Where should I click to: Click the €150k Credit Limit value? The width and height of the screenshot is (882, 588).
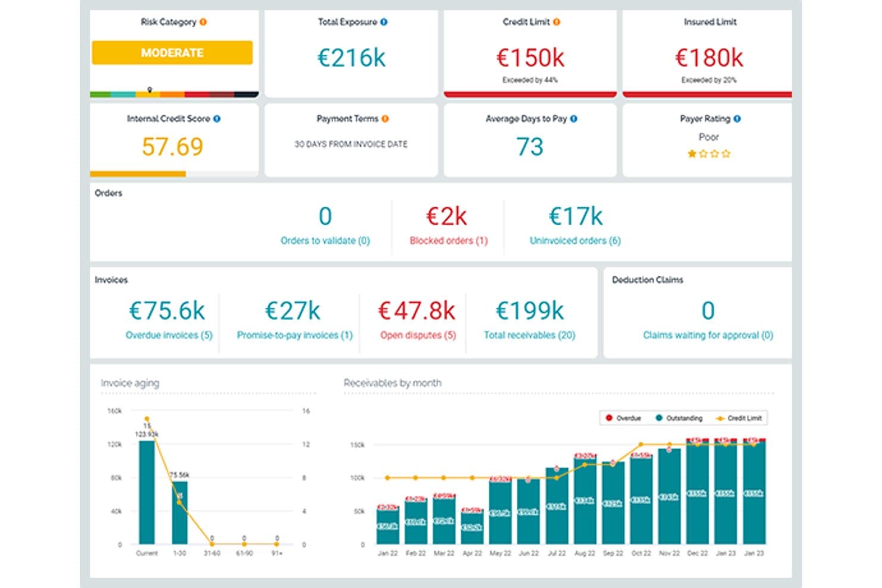click(x=530, y=58)
